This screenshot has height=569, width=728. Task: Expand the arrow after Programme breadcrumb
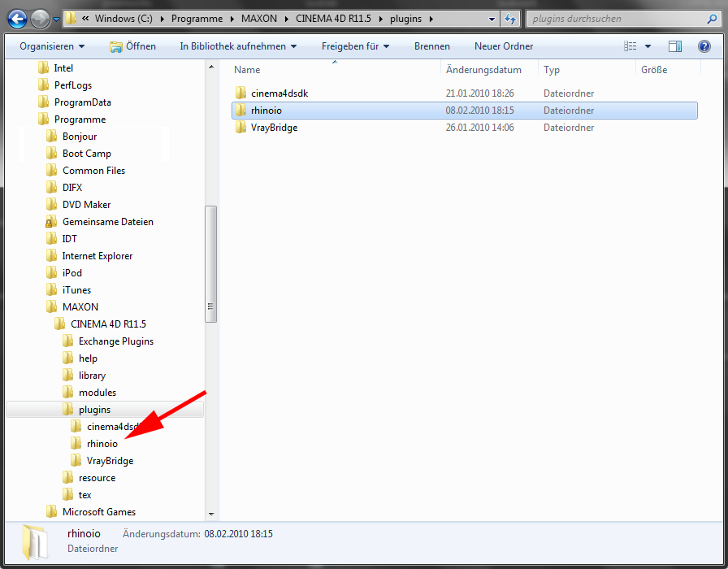point(232,19)
